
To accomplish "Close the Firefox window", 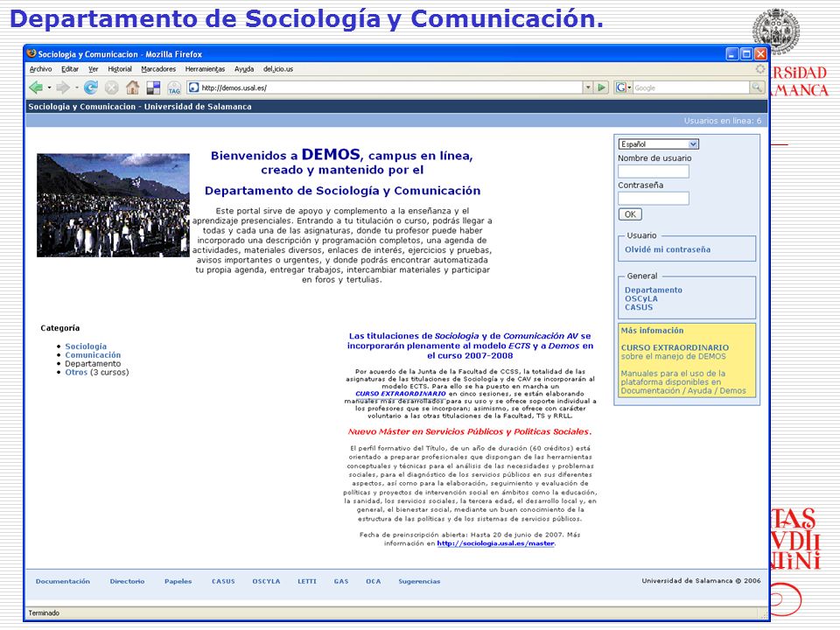I will [x=760, y=54].
